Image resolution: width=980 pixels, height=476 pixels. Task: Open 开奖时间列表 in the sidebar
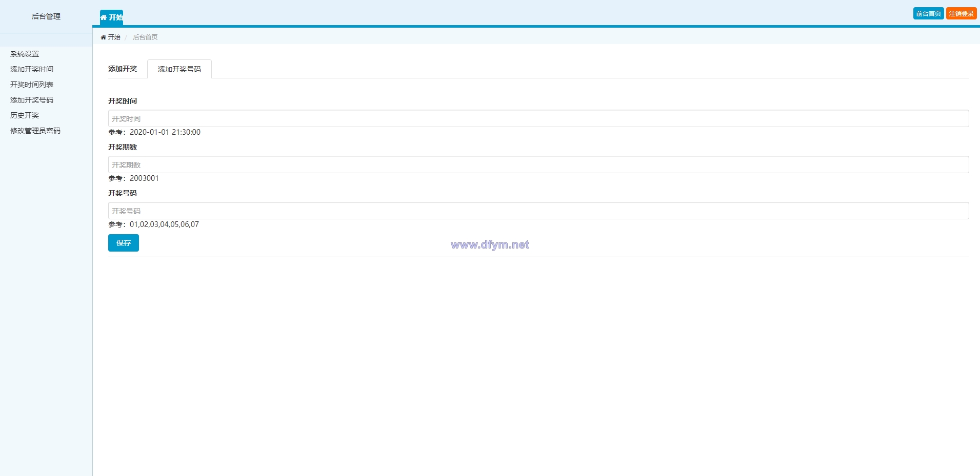(32, 85)
